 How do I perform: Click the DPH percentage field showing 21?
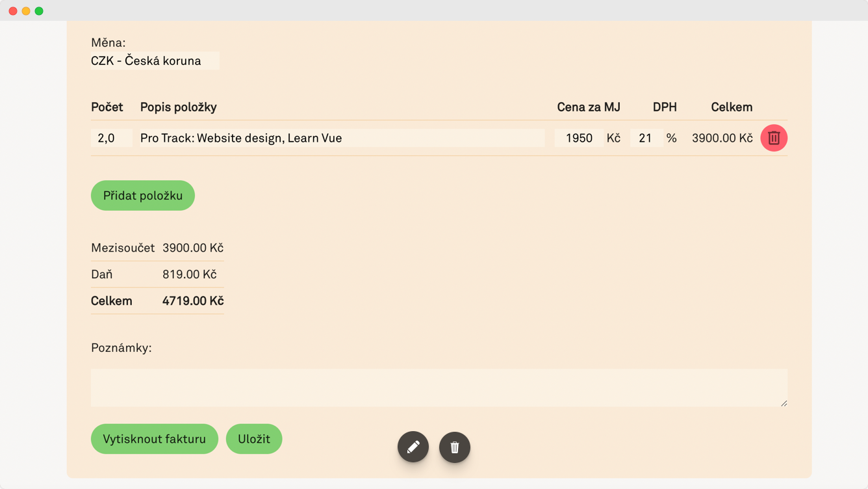coord(646,138)
